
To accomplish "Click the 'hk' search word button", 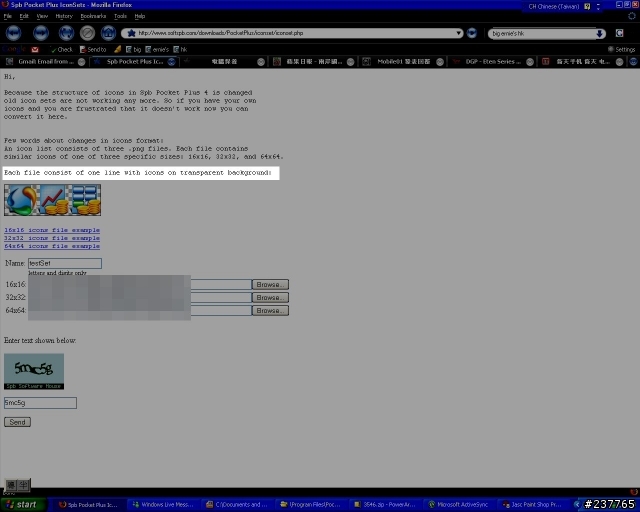I will point(180,49).
